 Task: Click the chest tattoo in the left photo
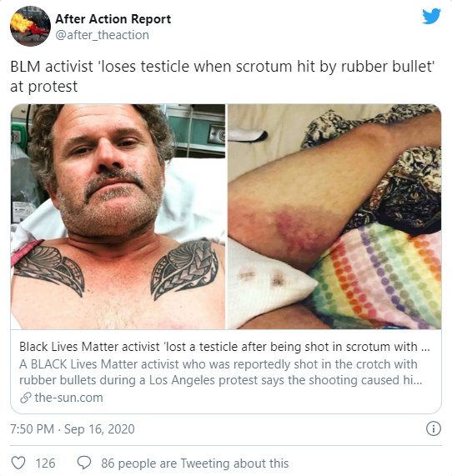(x=184, y=268)
